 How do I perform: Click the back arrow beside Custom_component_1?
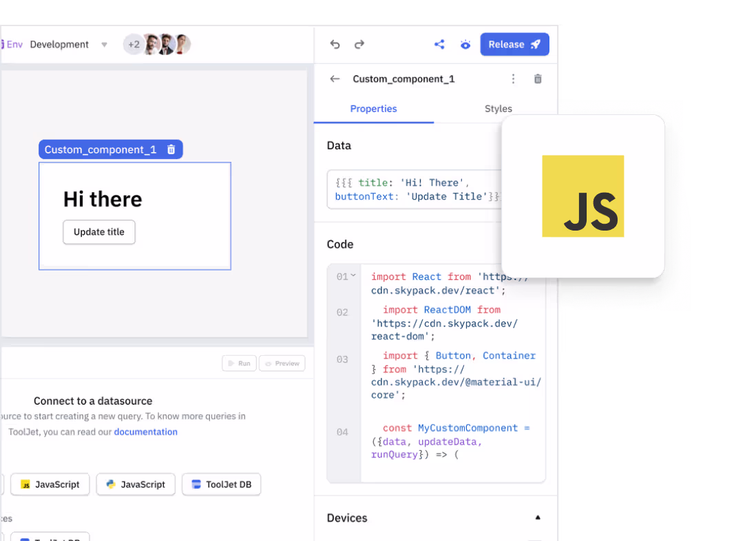click(335, 79)
